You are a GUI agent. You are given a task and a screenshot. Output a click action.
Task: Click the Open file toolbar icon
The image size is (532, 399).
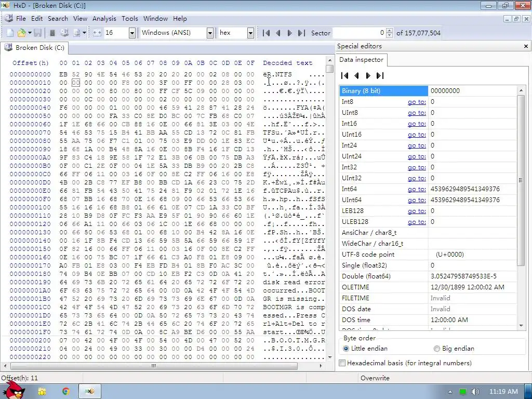(x=21, y=33)
